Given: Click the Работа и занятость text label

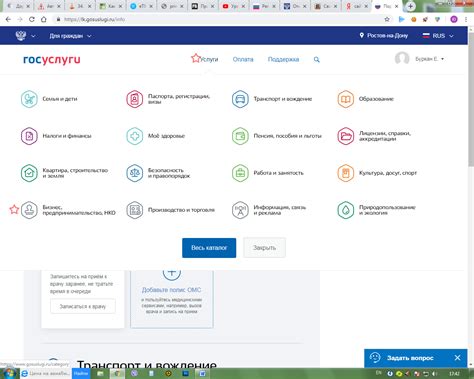Looking at the screenshot, I should [278, 173].
